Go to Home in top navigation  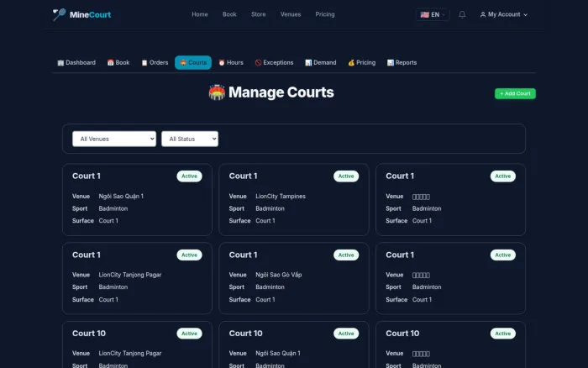pos(200,14)
